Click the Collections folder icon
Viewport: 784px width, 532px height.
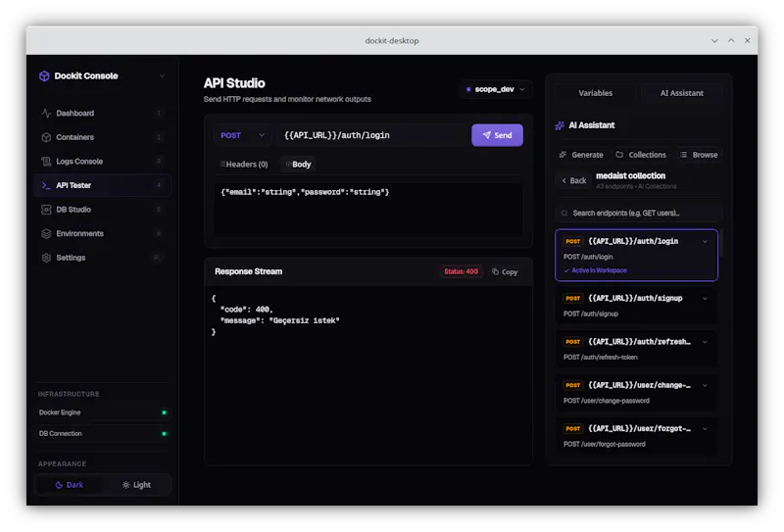(x=619, y=155)
